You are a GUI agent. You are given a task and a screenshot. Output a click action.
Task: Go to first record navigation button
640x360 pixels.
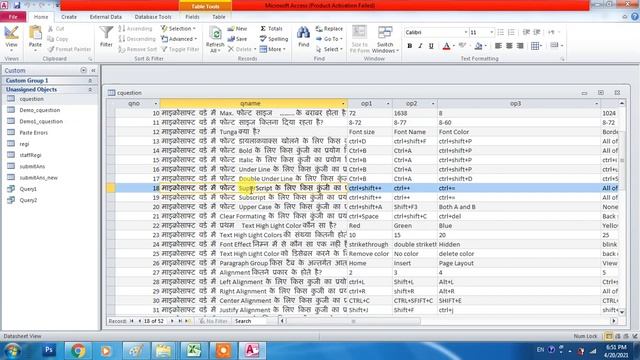[132, 321]
